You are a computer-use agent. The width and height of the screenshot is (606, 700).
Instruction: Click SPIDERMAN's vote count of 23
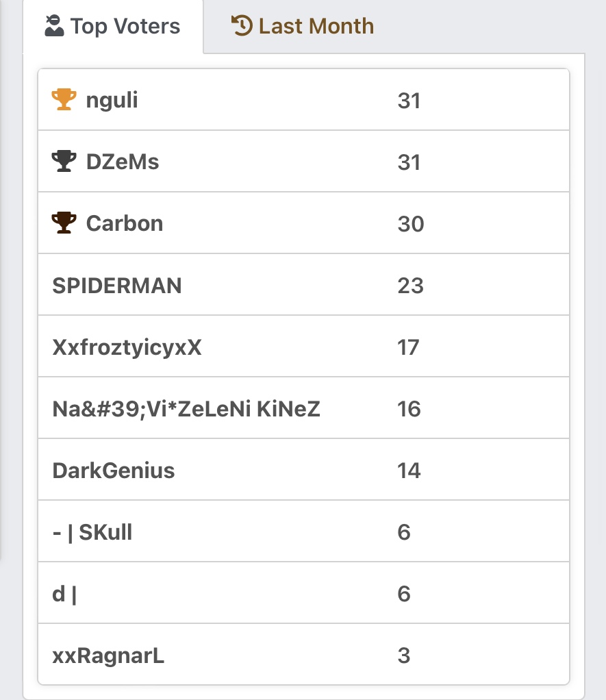410,286
